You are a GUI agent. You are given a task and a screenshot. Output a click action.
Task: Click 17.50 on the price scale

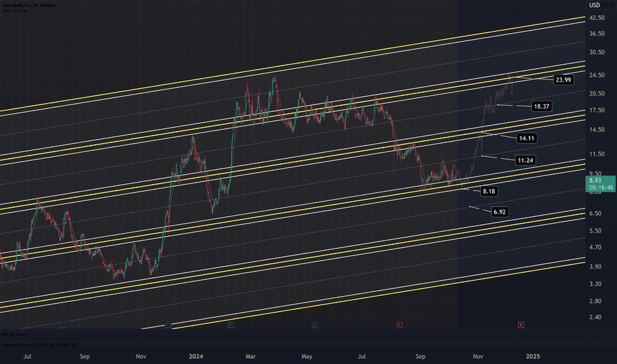click(x=597, y=110)
